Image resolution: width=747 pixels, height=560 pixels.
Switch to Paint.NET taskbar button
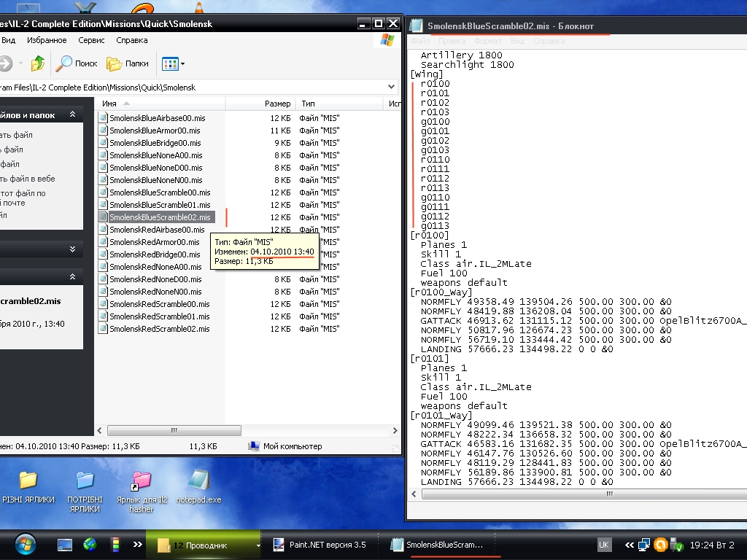[319, 545]
